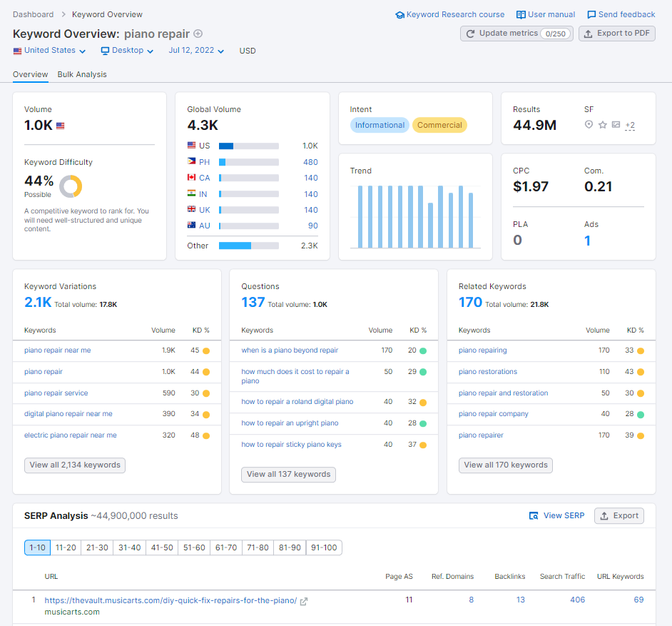Click the Trend bar chart
Image resolution: width=672 pixels, height=626 pixels.
pyautogui.click(x=415, y=216)
